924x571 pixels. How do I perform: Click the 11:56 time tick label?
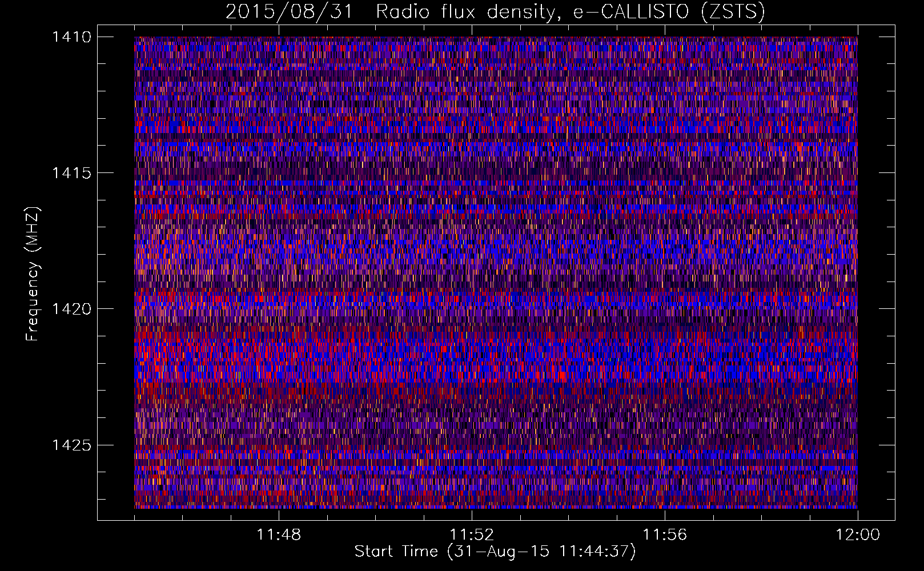(665, 534)
